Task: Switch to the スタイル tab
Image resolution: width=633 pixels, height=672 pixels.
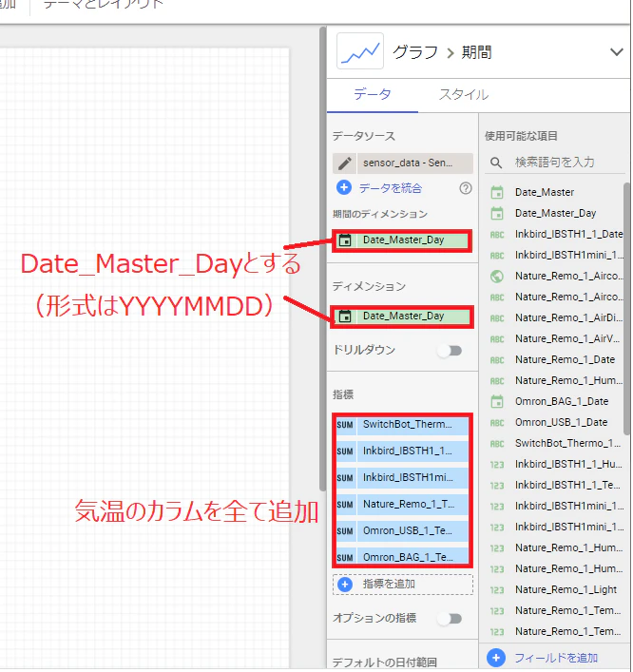Action: point(464,95)
